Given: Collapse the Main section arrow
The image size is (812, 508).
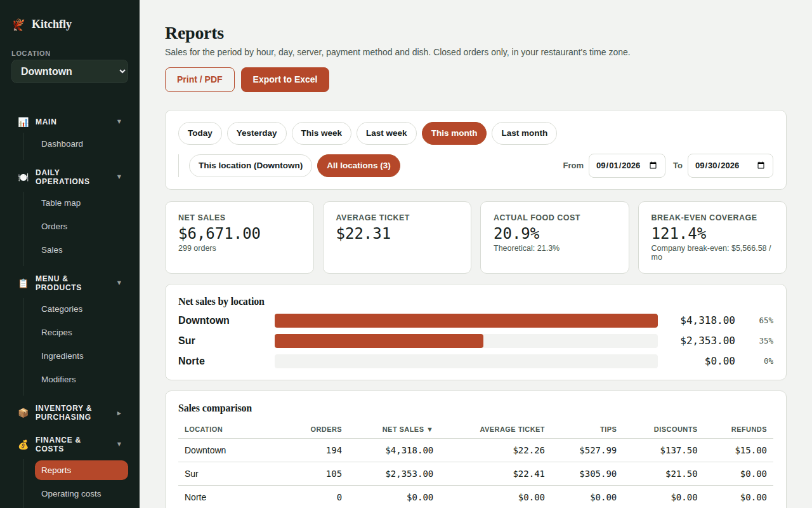Looking at the screenshot, I should coord(119,121).
